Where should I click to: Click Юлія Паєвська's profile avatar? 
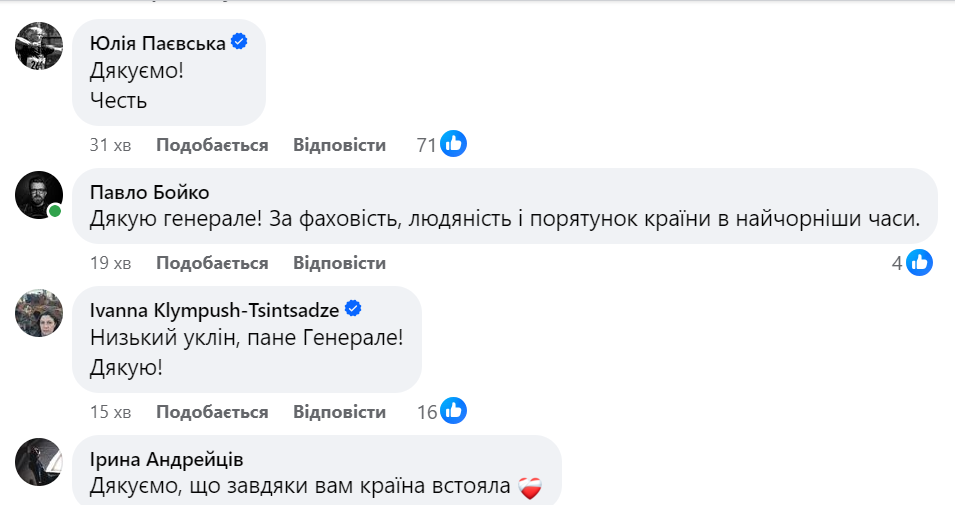pos(39,46)
